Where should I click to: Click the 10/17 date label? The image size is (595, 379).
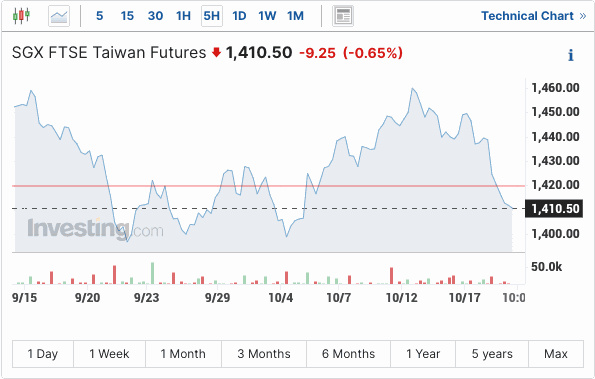(464, 297)
